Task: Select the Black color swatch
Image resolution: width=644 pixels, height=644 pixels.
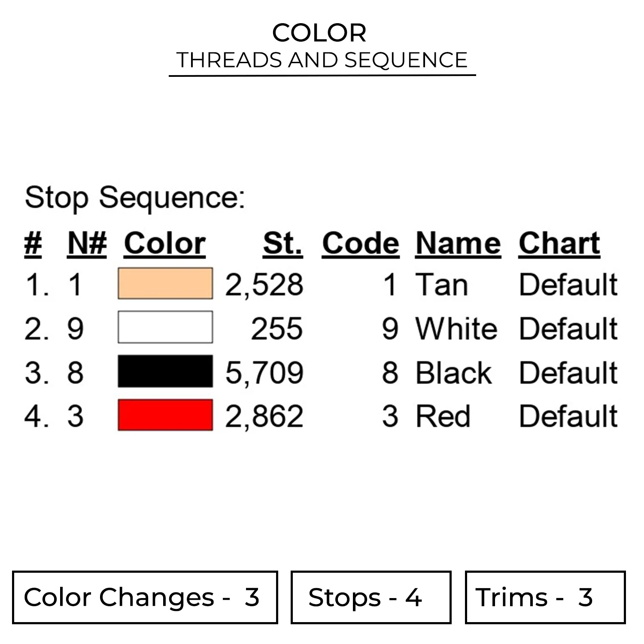Action: click(165, 371)
